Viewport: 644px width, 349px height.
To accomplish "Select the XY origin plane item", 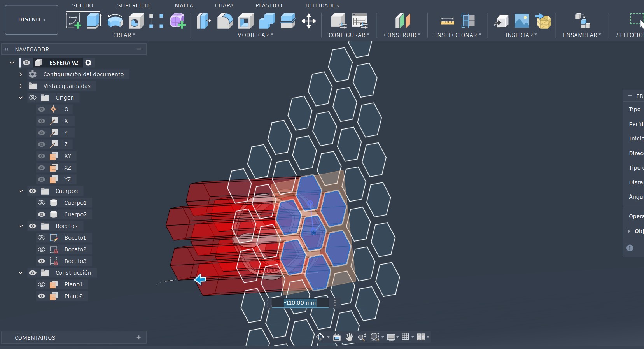I will (68, 156).
